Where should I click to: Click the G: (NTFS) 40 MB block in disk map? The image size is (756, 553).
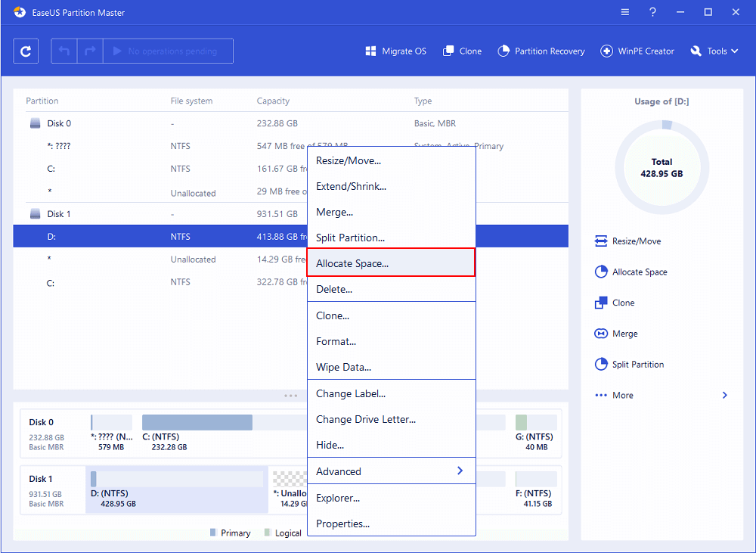click(x=536, y=433)
